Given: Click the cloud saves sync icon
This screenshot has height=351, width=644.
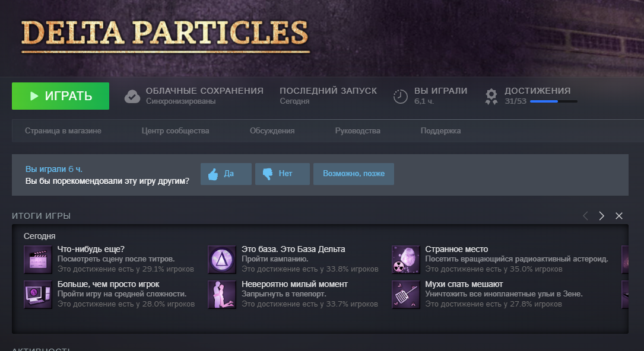Looking at the screenshot, I should pos(132,97).
